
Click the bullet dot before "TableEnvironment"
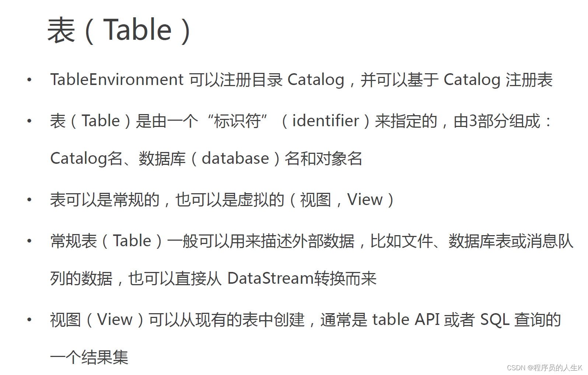point(29,79)
